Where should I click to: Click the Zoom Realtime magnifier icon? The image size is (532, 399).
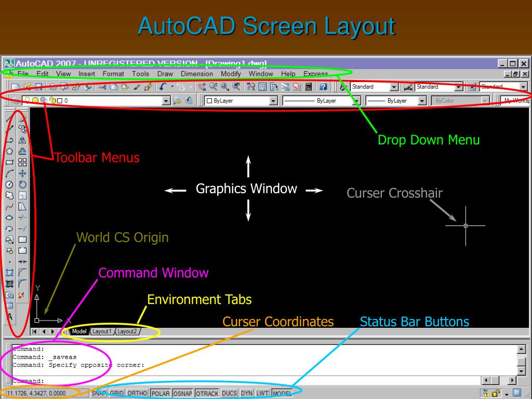click(214, 87)
